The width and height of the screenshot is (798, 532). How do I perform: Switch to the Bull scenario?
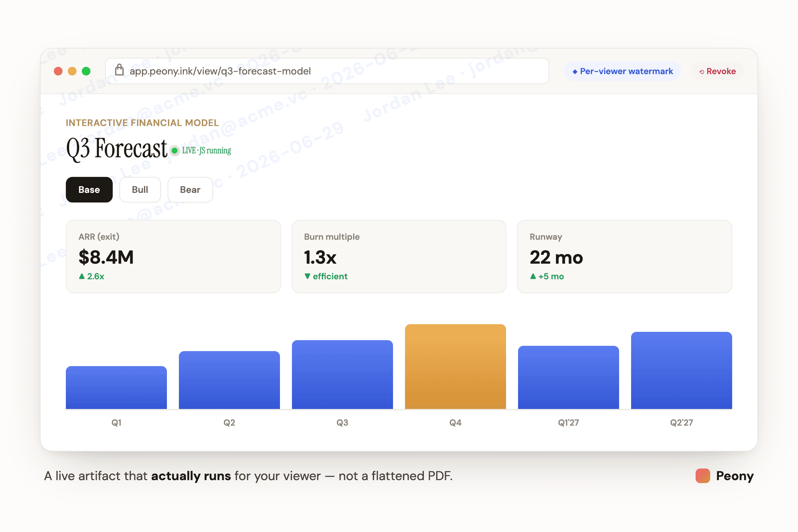pos(140,190)
